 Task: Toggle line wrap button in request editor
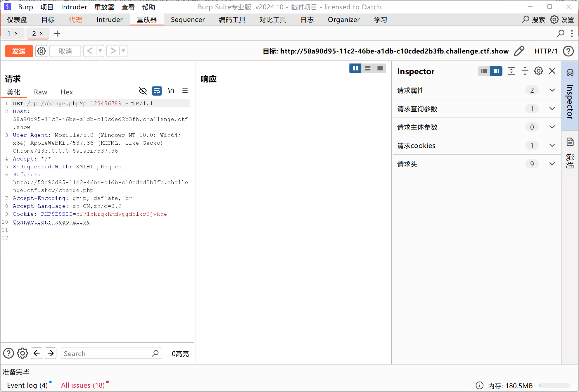(x=157, y=91)
